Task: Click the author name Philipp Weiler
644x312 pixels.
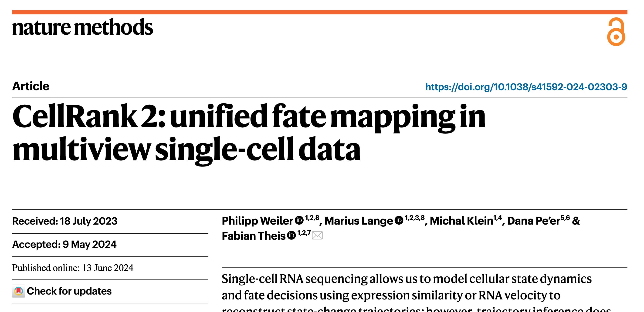Action: pos(257,221)
